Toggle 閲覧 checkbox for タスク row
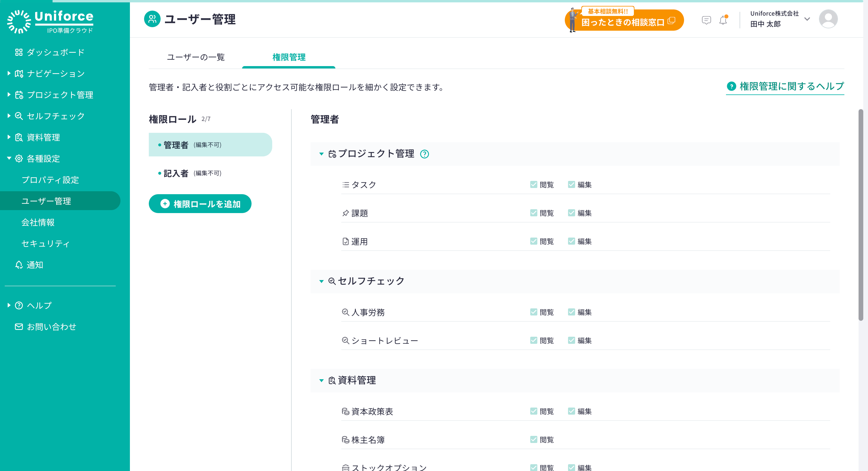 pyautogui.click(x=533, y=185)
